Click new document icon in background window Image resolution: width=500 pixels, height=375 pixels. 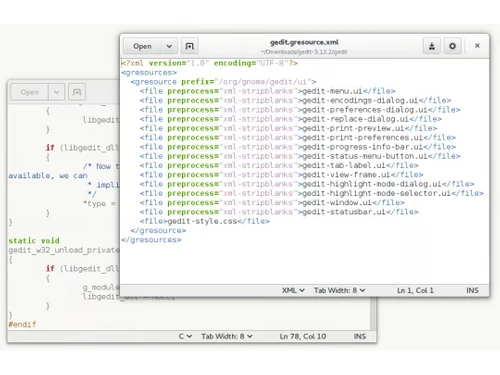[x=77, y=92]
